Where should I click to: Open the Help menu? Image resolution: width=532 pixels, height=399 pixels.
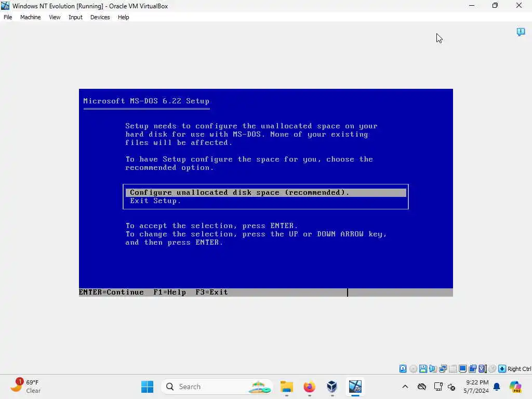pos(123,17)
